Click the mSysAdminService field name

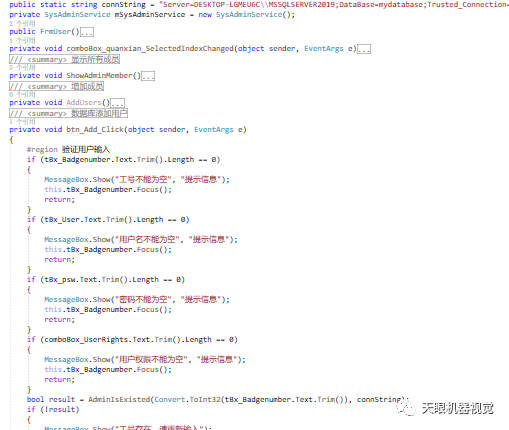[150, 15]
